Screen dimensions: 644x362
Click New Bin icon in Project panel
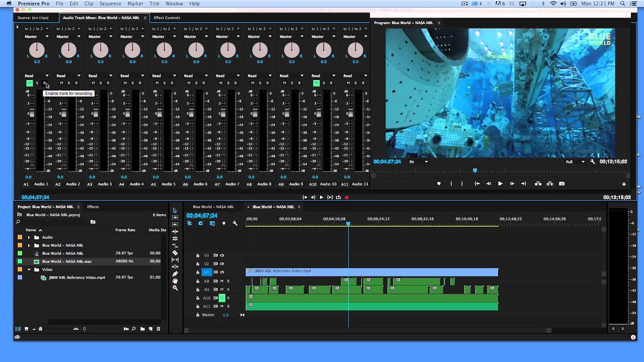pos(142,329)
